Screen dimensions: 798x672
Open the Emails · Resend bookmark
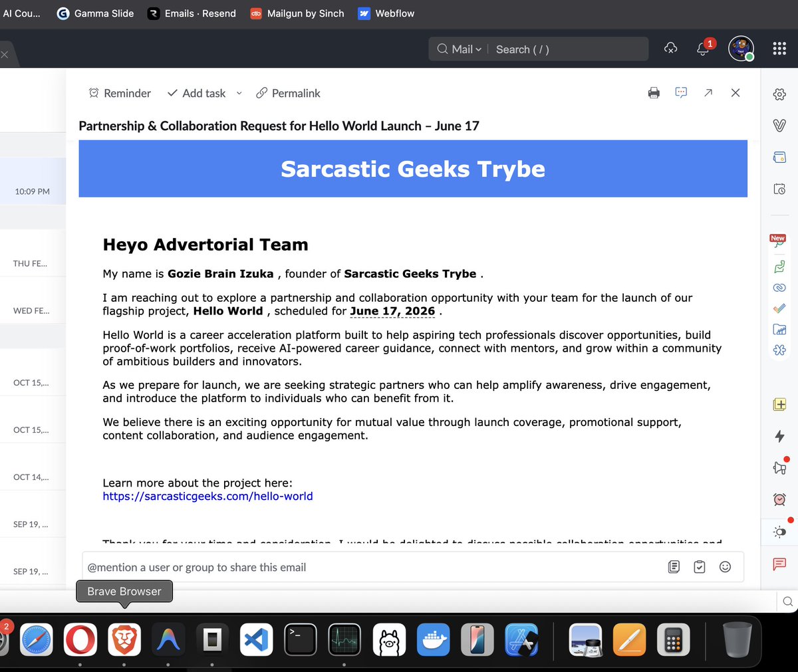pyautogui.click(x=192, y=13)
